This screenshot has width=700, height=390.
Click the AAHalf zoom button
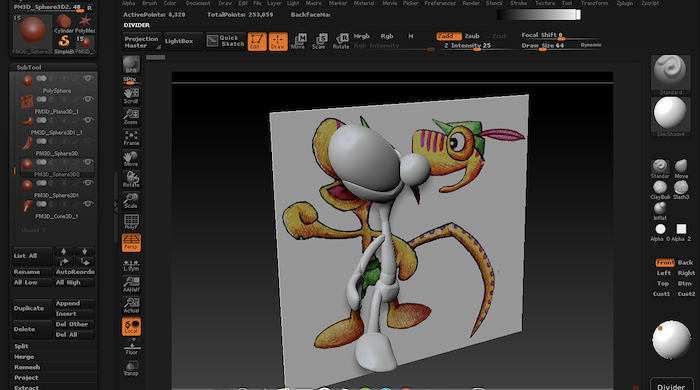click(x=131, y=284)
